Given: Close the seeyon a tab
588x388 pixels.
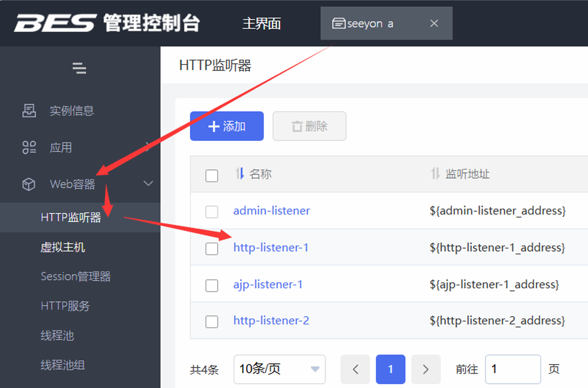Looking at the screenshot, I should [434, 23].
